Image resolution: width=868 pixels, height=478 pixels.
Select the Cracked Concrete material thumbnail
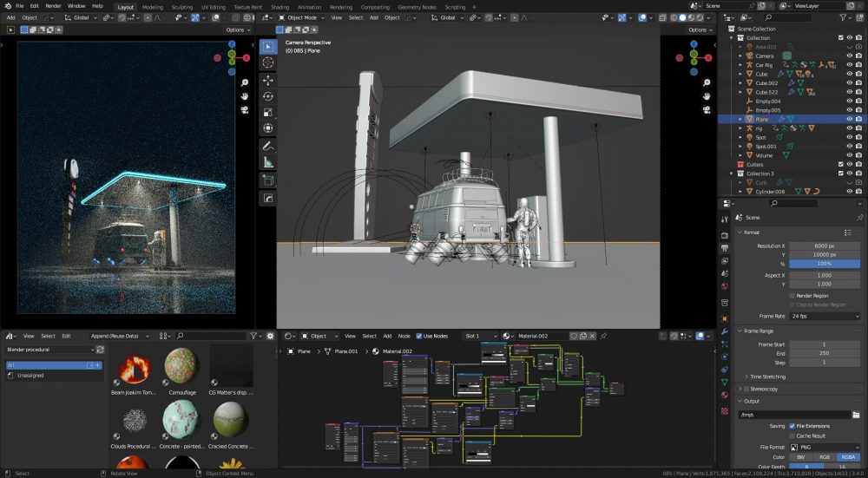click(x=232, y=419)
